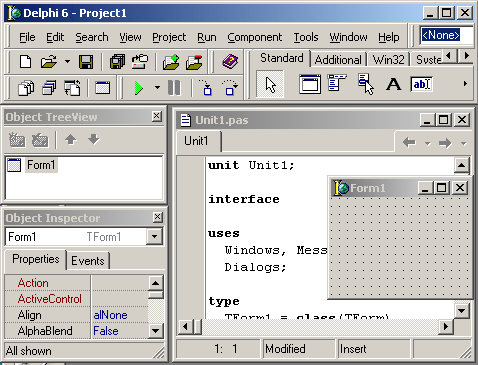Open dropdown arrow next to Run button
This screenshot has width=478, height=365.
point(157,88)
